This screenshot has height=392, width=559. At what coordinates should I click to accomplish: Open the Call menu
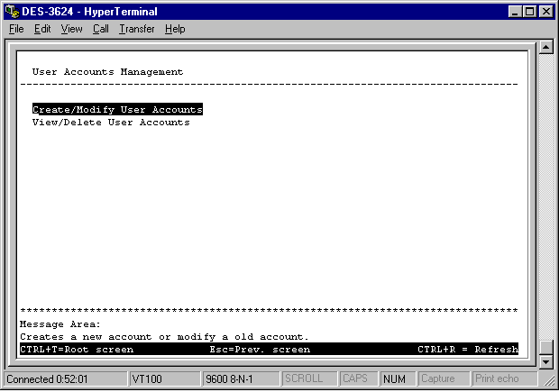100,29
